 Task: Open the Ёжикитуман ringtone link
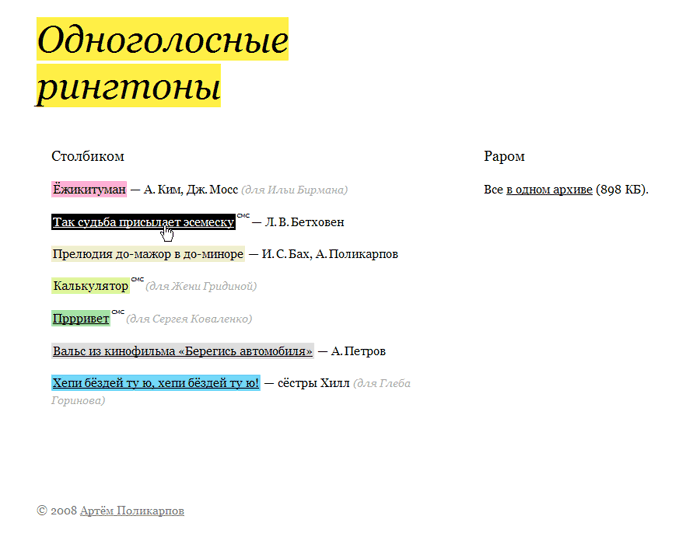pyautogui.click(x=89, y=189)
